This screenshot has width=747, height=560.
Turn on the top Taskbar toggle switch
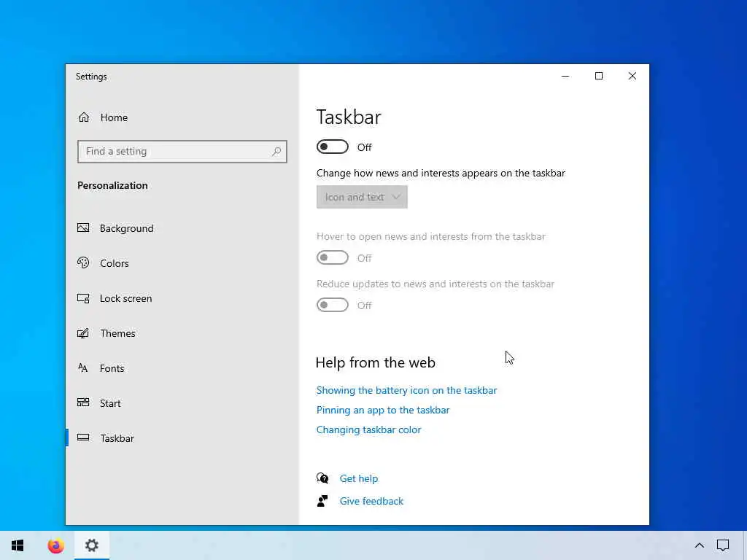coord(333,147)
